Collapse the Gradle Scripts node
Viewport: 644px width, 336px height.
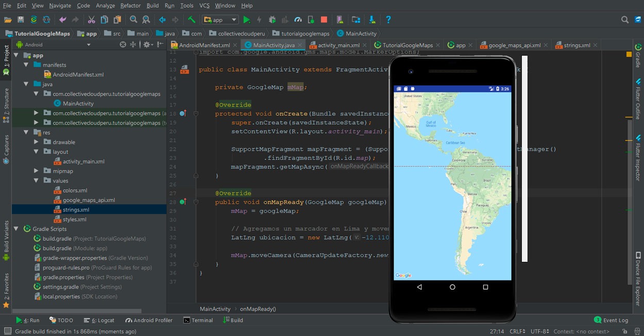pyautogui.click(x=16, y=229)
